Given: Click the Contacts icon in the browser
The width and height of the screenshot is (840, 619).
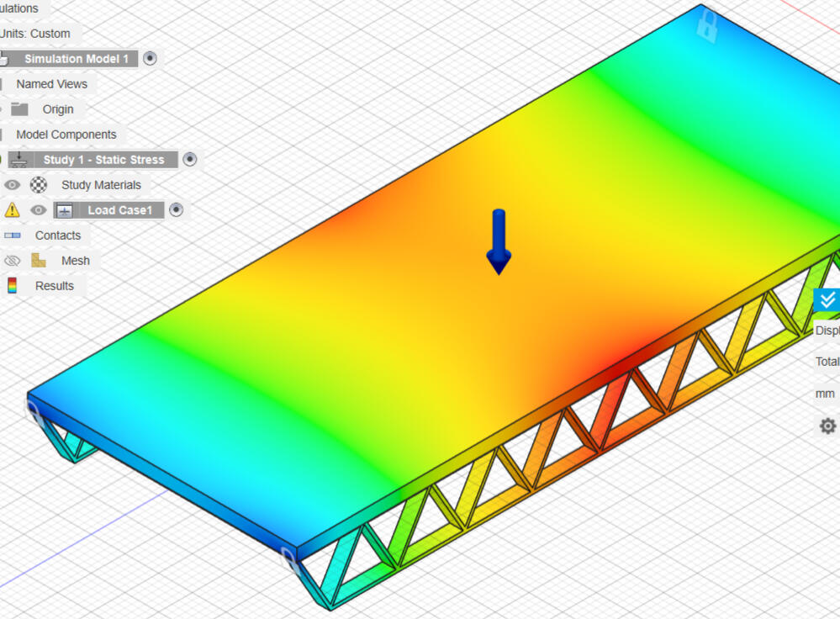Looking at the screenshot, I should point(12,235).
